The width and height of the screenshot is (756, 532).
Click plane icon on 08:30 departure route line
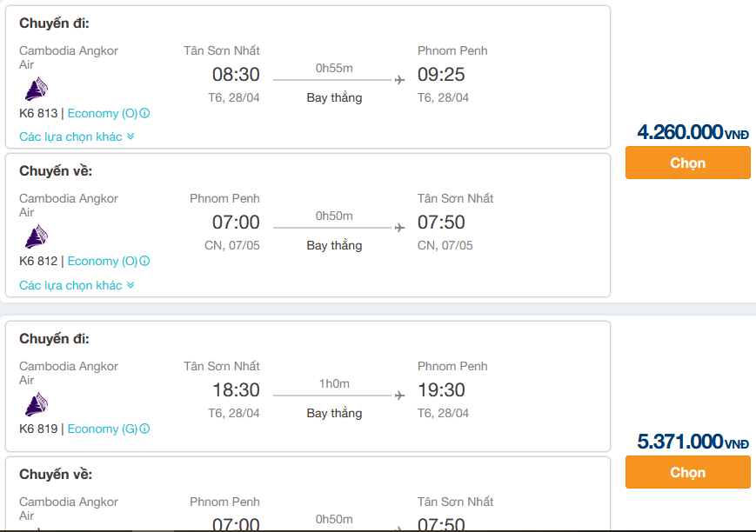(x=399, y=79)
